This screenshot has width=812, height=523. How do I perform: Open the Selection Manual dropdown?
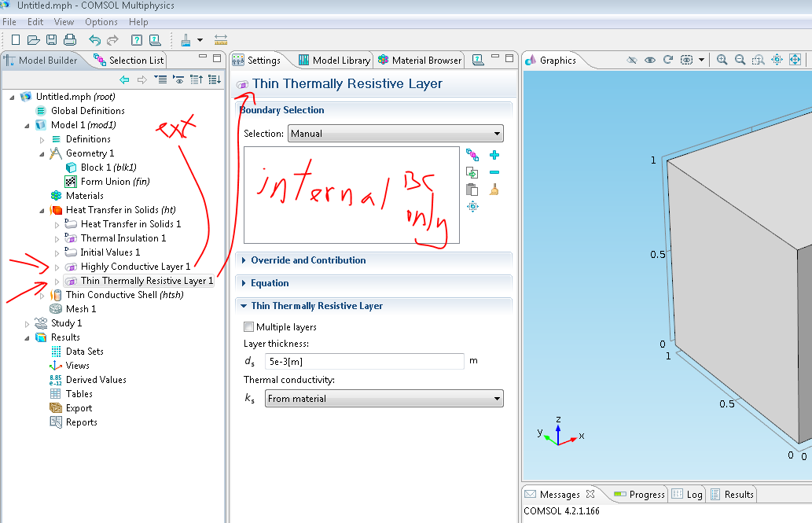[395, 134]
